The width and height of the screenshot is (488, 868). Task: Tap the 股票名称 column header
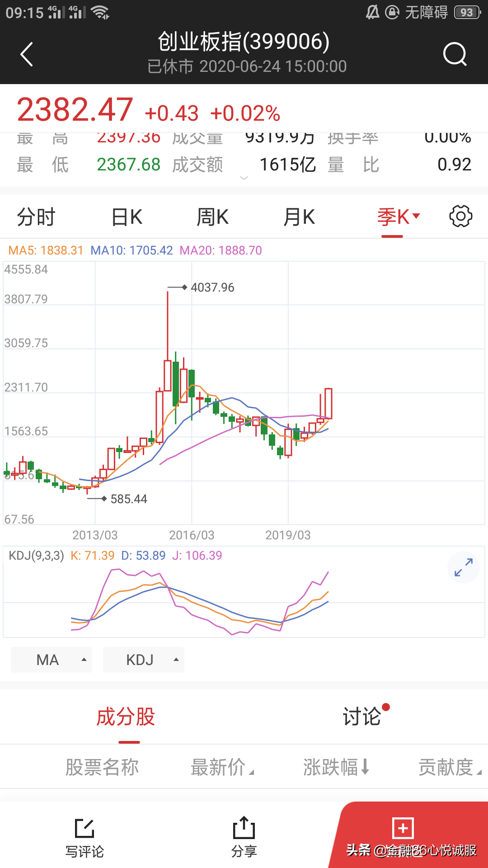102,767
